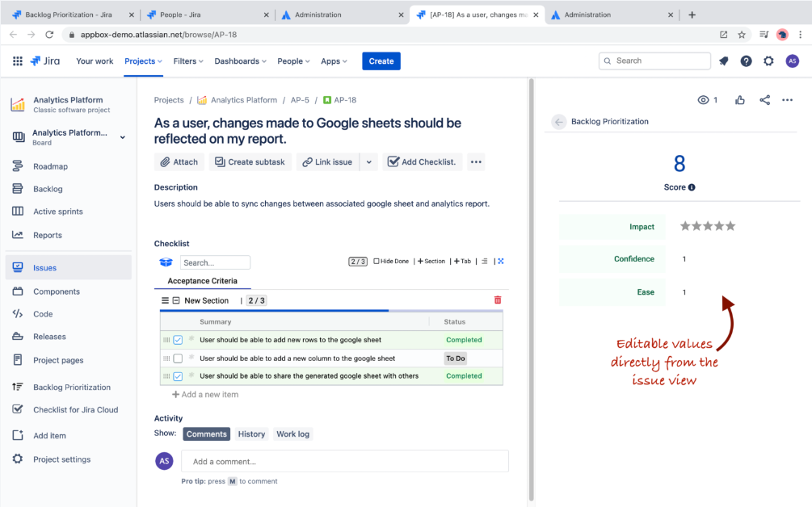The height and width of the screenshot is (507, 812).
Task: Expand the Projects dropdown menu
Action: 143,61
